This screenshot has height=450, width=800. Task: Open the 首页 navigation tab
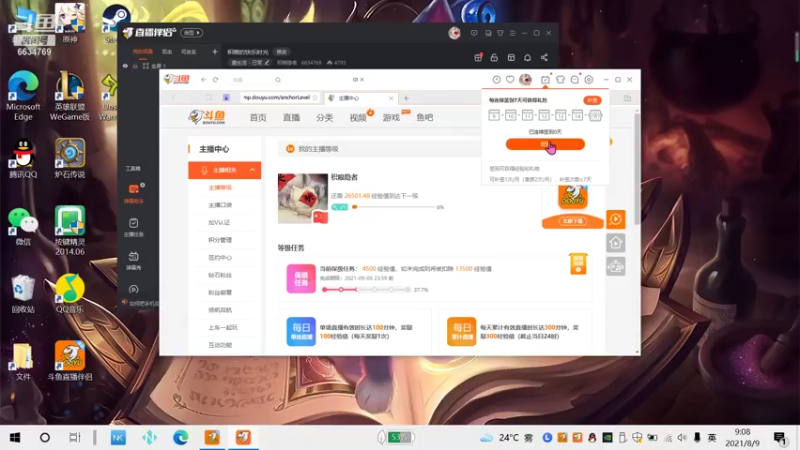click(258, 117)
